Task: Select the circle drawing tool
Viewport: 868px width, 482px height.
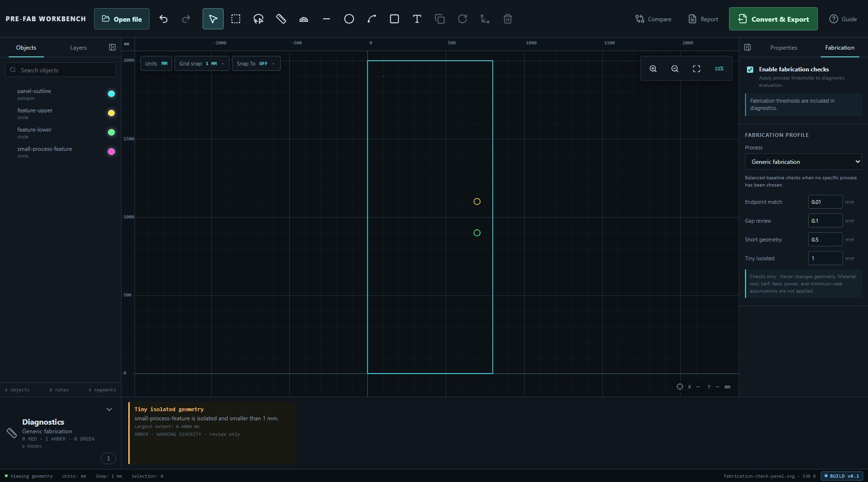Action: (349, 19)
